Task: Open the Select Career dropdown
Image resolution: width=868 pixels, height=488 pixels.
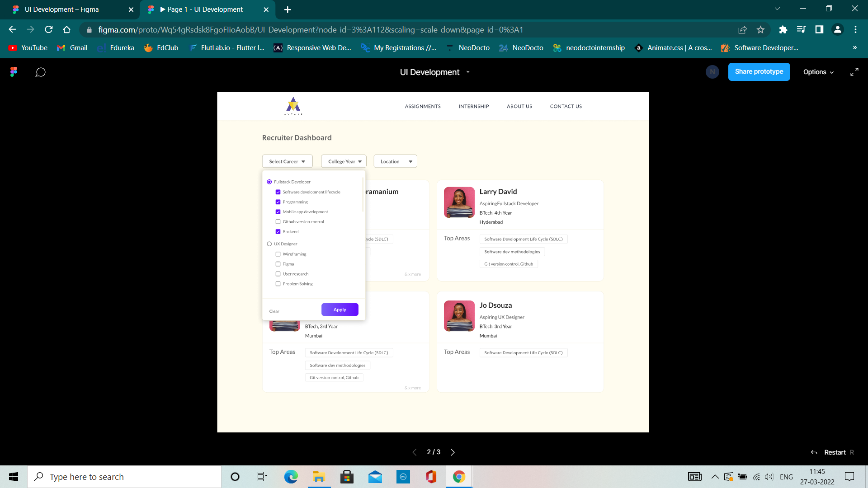Action: (287, 161)
